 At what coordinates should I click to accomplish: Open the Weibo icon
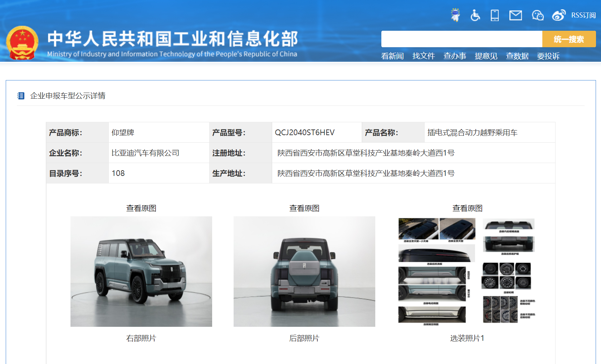pos(558,15)
